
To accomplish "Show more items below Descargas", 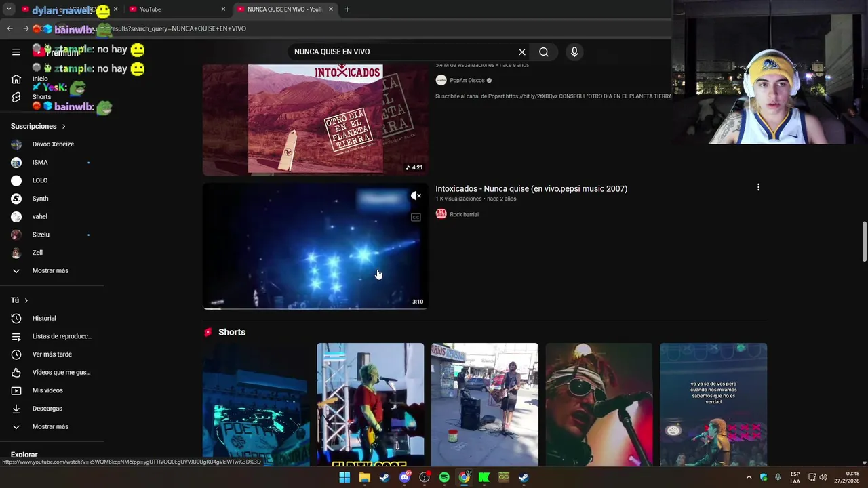I will 52,426.
